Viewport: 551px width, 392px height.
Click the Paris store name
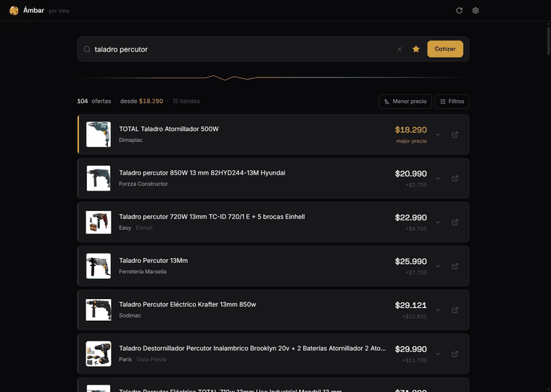tap(125, 359)
